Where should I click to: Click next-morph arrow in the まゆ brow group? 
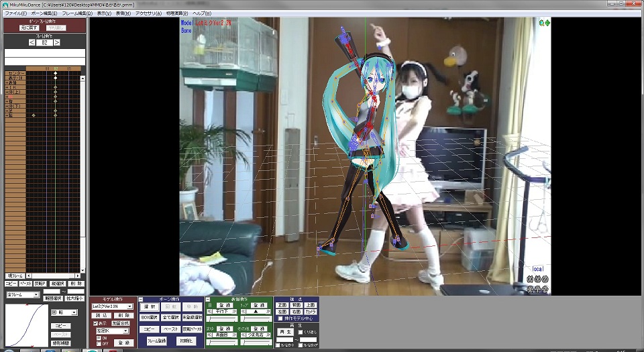[x=234, y=335]
